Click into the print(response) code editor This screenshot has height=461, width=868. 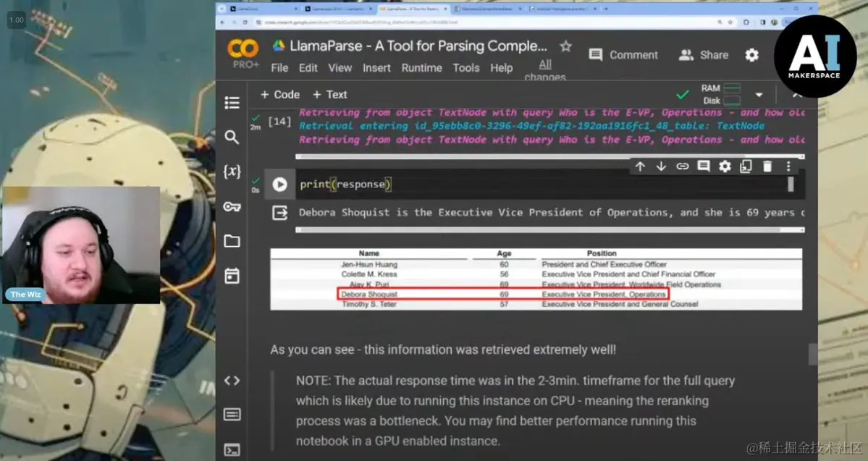tap(542, 185)
